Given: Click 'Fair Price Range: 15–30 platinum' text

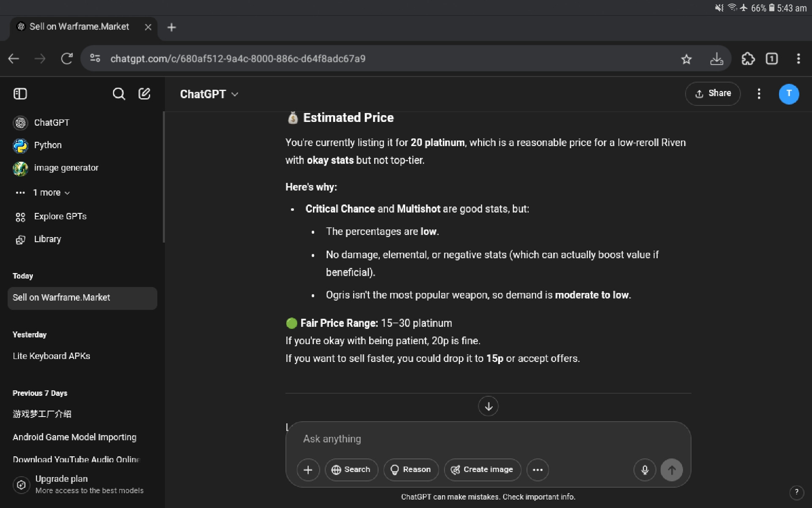Looking at the screenshot, I should pyautogui.click(x=376, y=323).
